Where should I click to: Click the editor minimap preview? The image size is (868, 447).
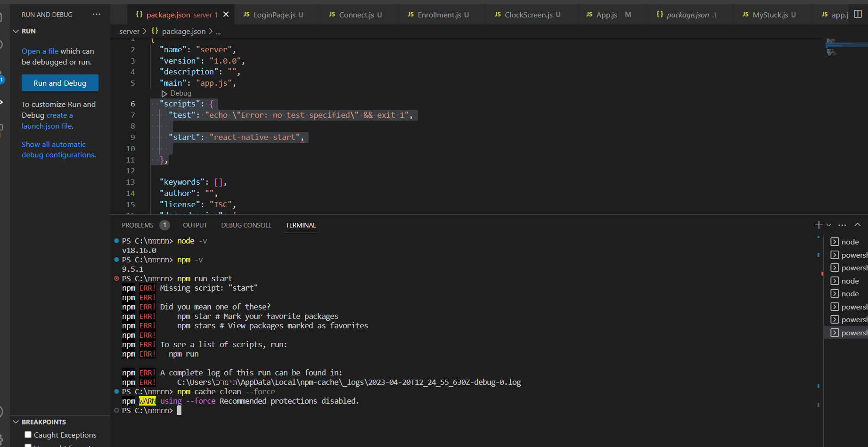pyautogui.click(x=846, y=47)
